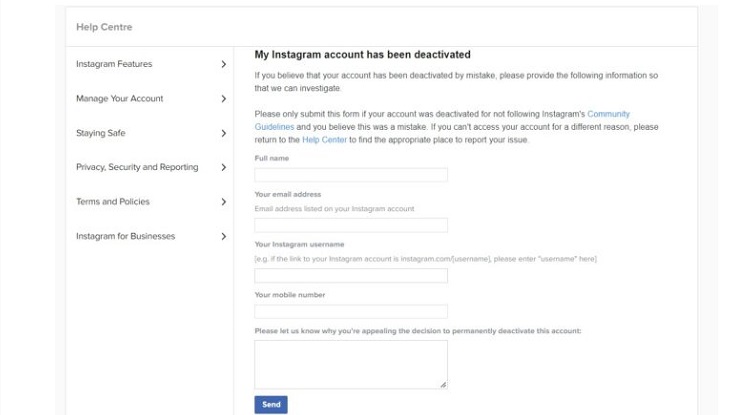Open Terms and Policies section

(x=112, y=202)
